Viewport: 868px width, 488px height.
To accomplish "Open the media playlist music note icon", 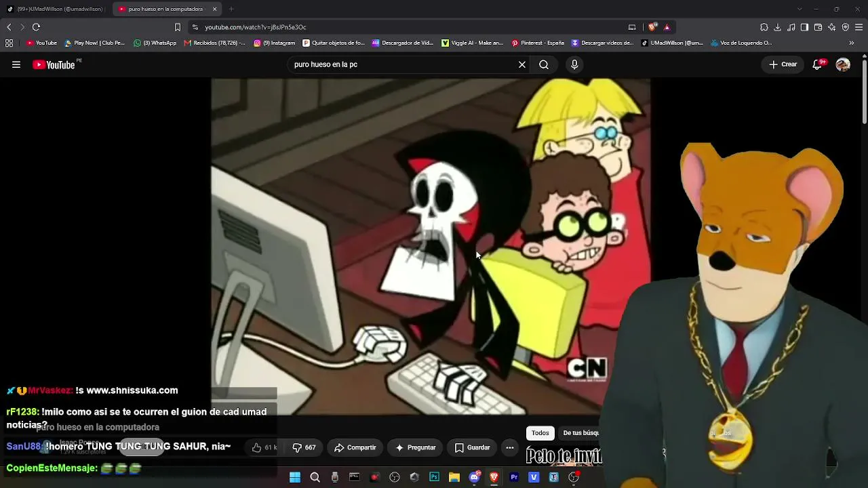I will coord(791,27).
